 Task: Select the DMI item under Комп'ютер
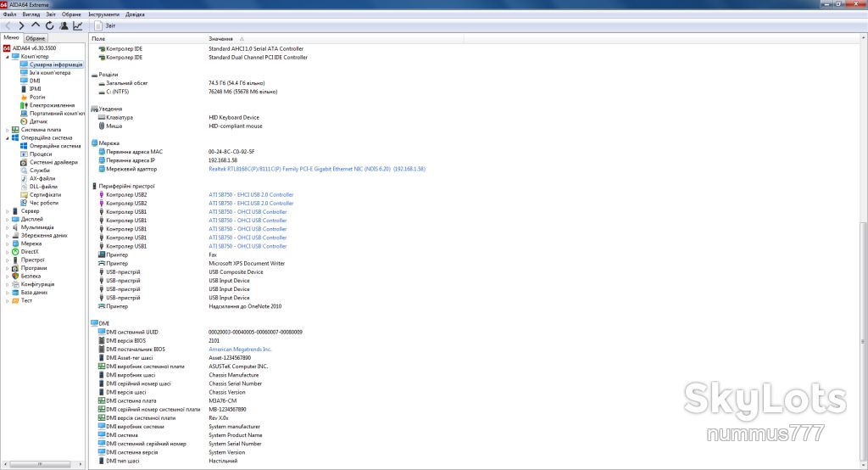click(35, 81)
